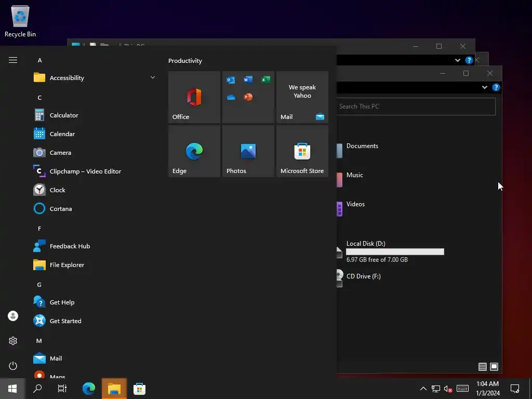Click the Local Disk (D:) usage bar
Screen dimensions: 532x399
point(395,252)
